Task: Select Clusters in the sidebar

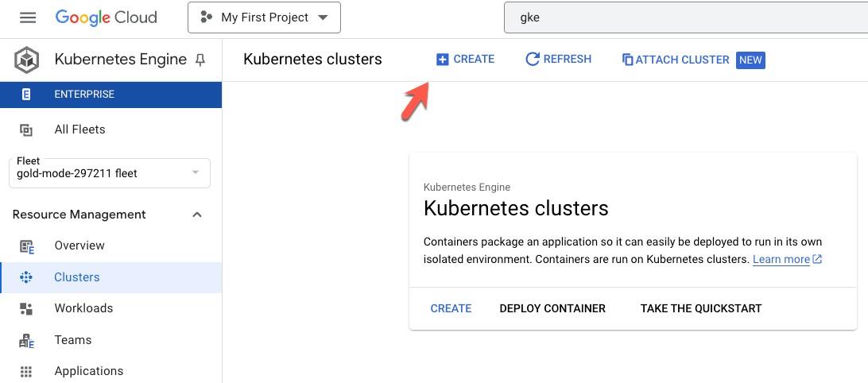Action: [x=110, y=277]
